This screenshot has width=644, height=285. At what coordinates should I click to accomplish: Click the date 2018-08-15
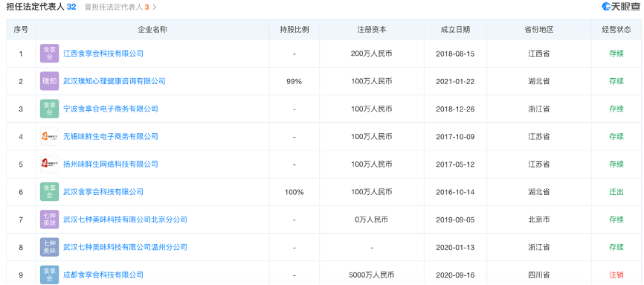coord(455,54)
